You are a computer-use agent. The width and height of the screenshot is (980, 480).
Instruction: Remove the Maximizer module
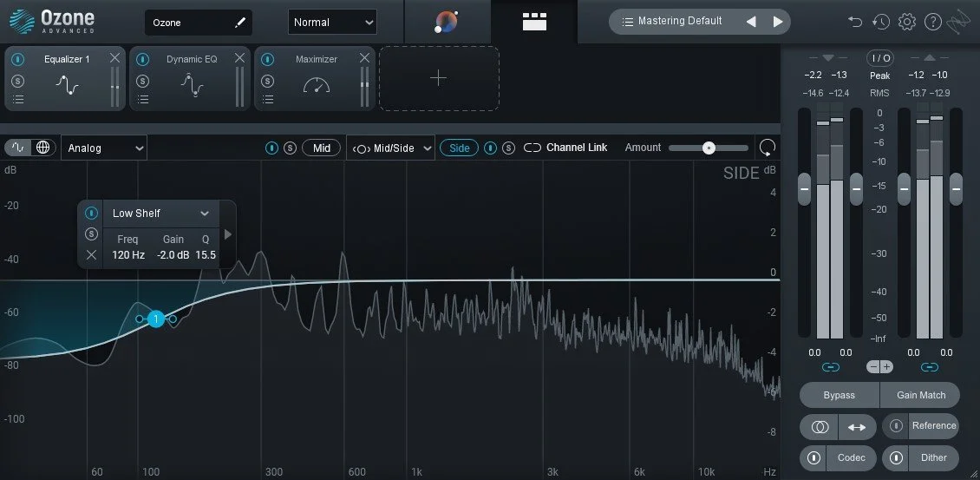pos(364,58)
